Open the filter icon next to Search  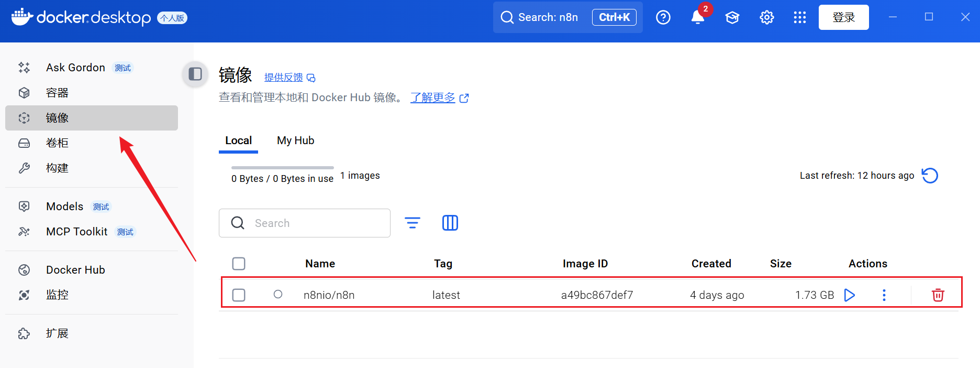tap(413, 223)
